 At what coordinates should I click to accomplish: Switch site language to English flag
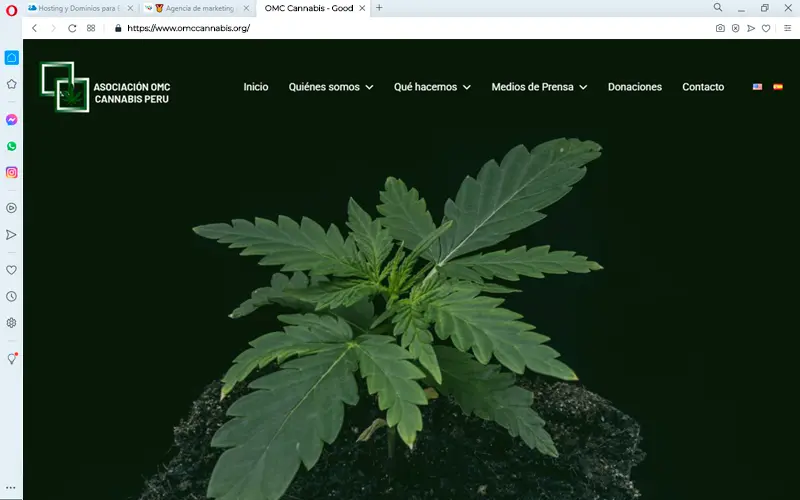pos(757,87)
